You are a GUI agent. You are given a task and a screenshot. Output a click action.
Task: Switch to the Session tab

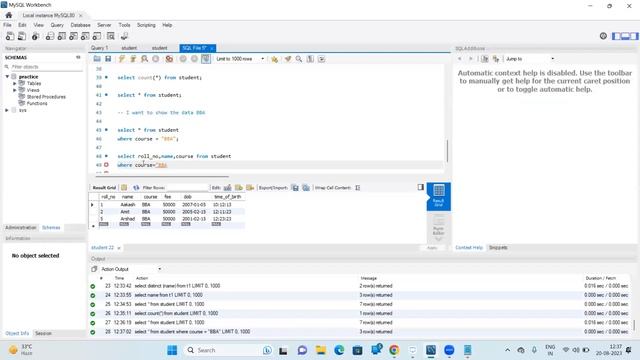43,333
